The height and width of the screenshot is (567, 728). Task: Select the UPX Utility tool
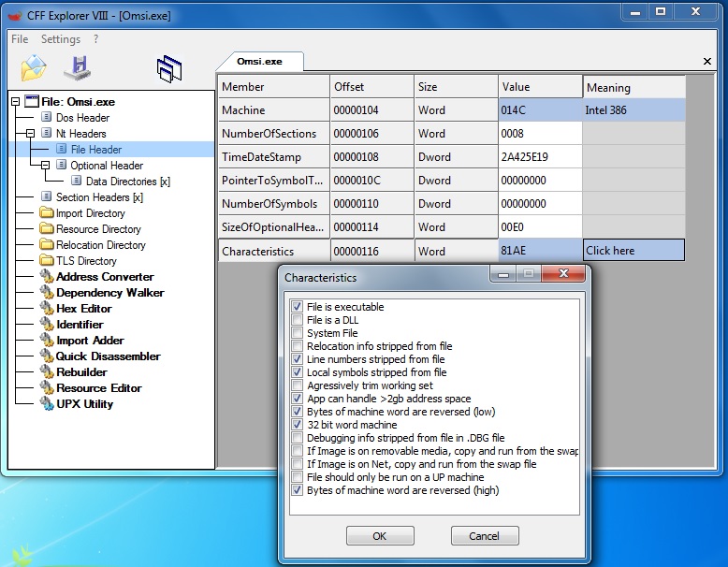[x=84, y=403]
